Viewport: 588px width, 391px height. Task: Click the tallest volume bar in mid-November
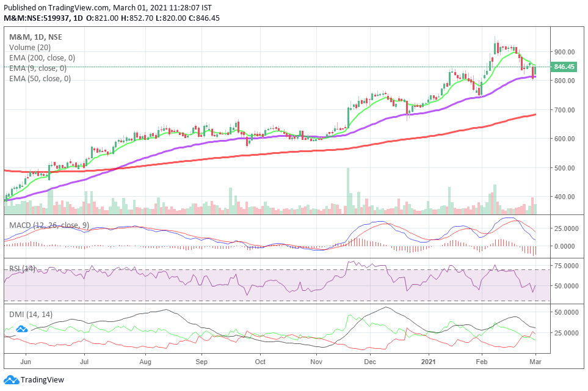pos(348,191)
